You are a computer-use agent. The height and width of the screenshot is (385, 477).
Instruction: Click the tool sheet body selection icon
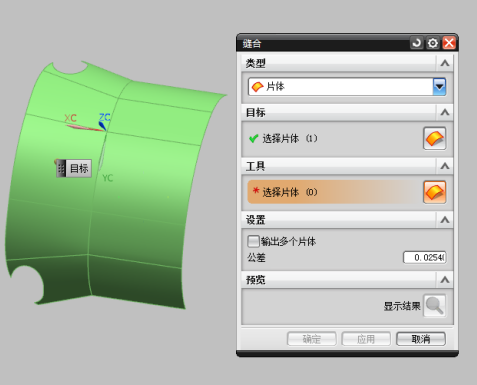pyautogui.click(x=435, y=192)
